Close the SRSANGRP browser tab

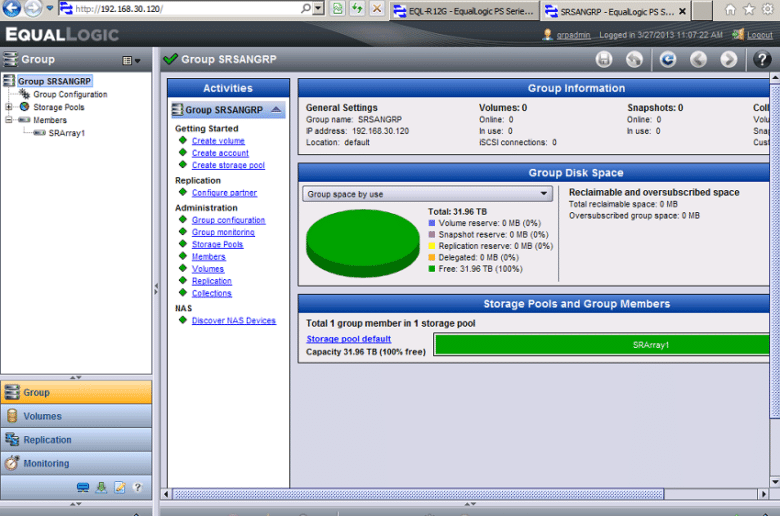coord(682,11)
